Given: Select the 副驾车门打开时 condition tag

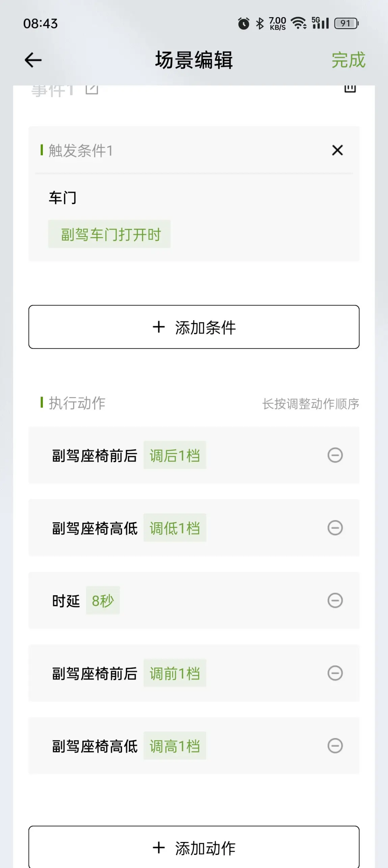Looking at the screenshot, I should tap(109, 234).
